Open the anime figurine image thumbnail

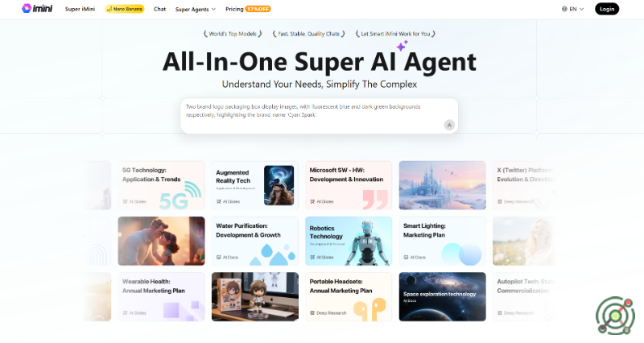pyautogui.click(x=255, y=296)
